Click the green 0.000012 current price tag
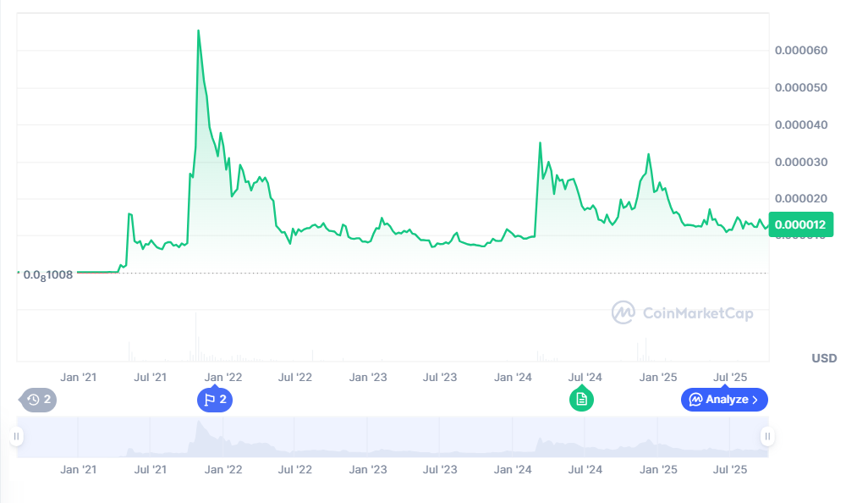The height and width of the screenshot is (503, 868). point(800,224)
